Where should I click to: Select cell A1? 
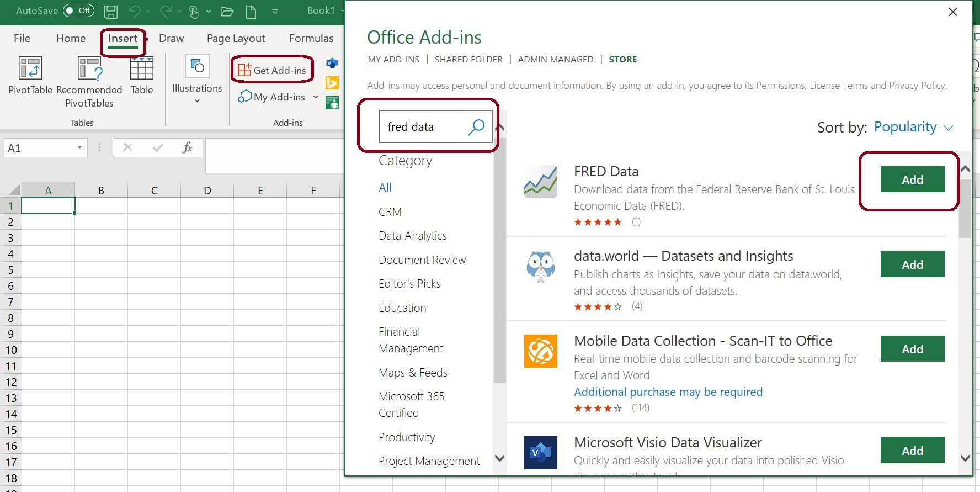pos(48,205)
